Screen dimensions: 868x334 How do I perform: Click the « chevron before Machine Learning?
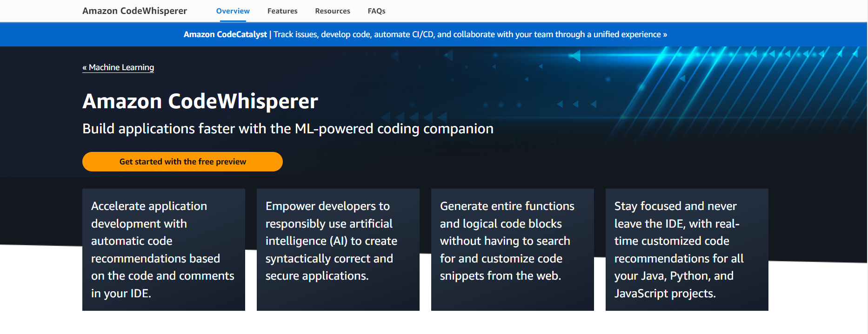85,67
